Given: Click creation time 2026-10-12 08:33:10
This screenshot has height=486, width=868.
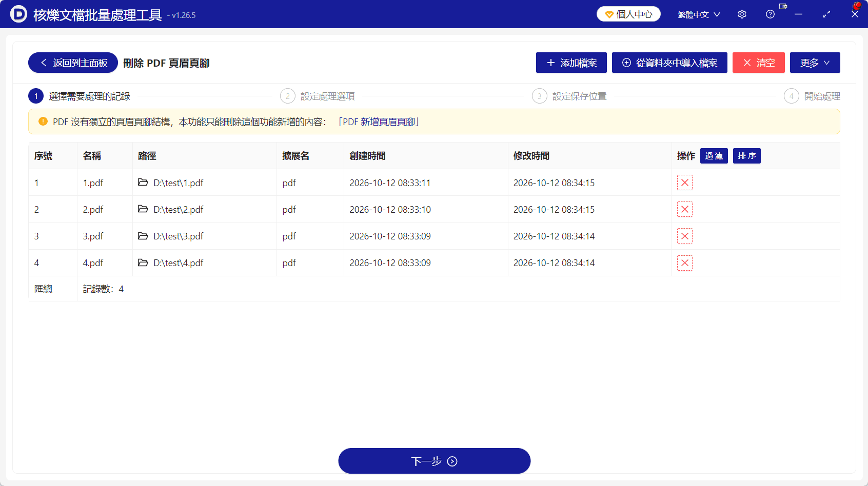Looking at the screenshot, I should pos(390,210).
